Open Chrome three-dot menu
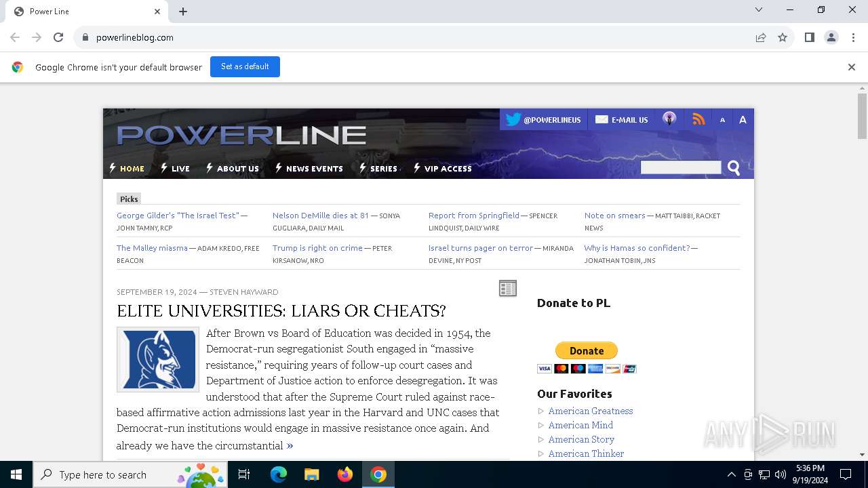The image size is (868, 488). click(853, 37)
